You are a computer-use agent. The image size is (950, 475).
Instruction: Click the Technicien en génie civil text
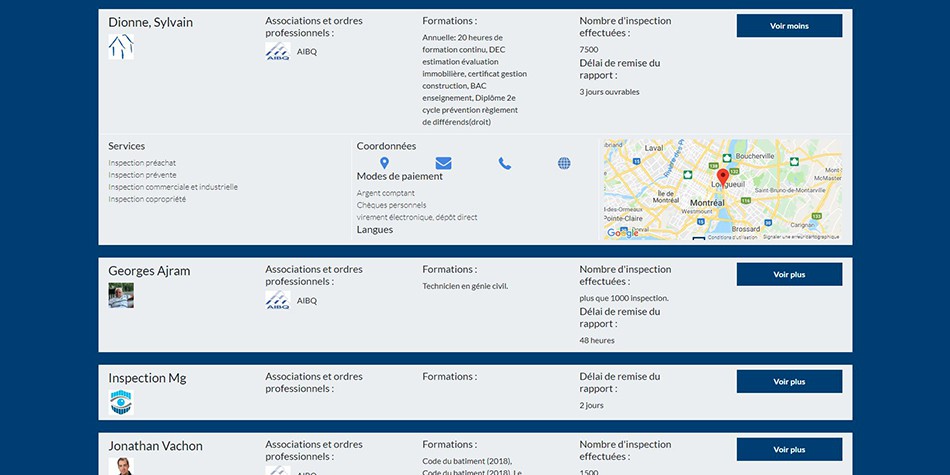(x=465, y=286)
